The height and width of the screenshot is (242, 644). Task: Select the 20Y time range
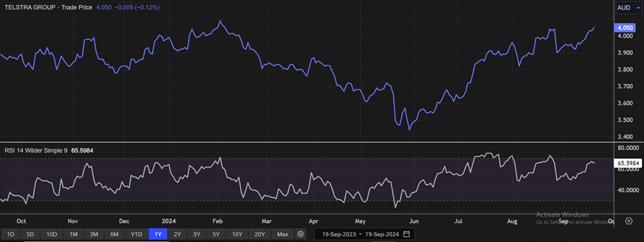click(x=260, y=234)
